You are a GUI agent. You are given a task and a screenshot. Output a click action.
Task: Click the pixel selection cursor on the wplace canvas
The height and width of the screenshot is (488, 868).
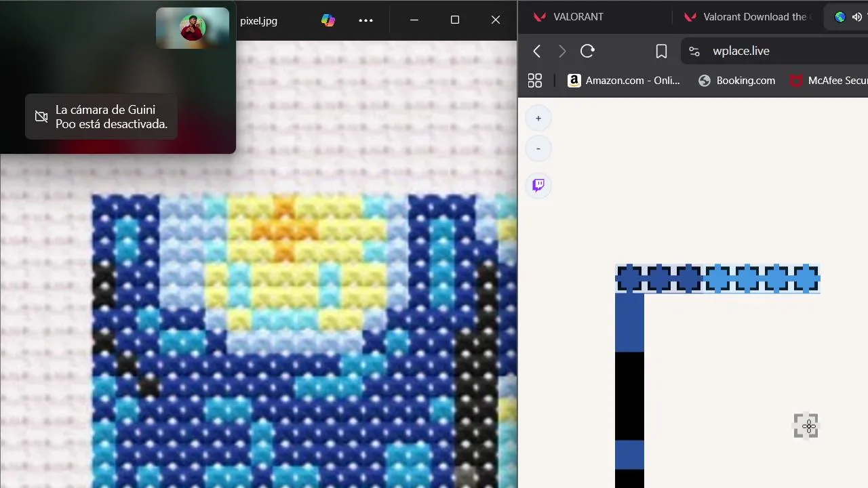806,426
